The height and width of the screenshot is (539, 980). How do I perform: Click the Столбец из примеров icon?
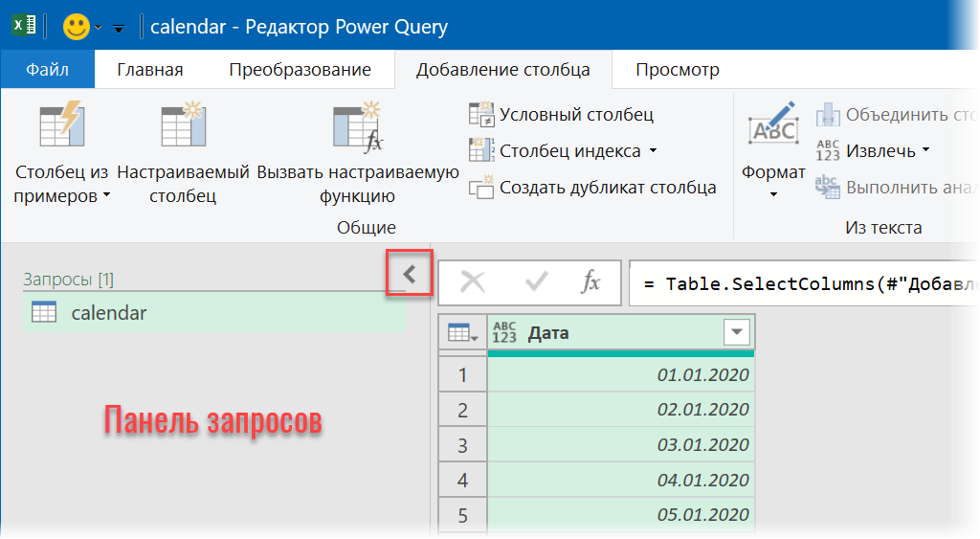pos(62,124)
